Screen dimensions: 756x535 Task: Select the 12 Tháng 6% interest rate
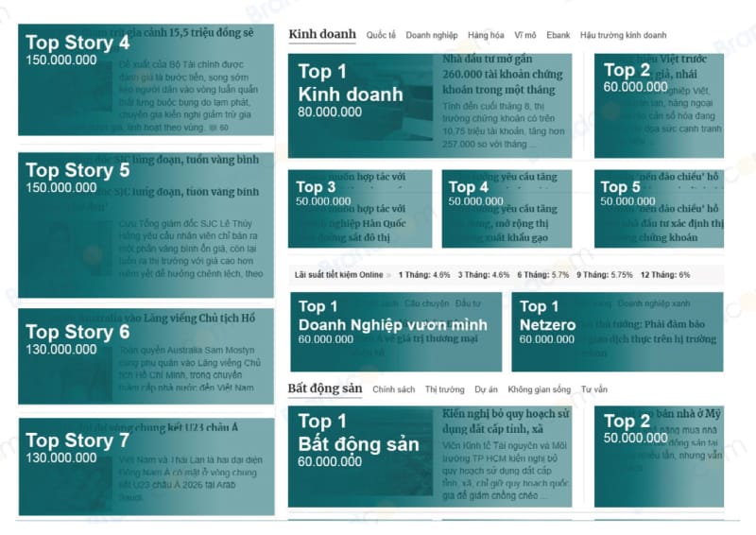click(x=664, y=275)
